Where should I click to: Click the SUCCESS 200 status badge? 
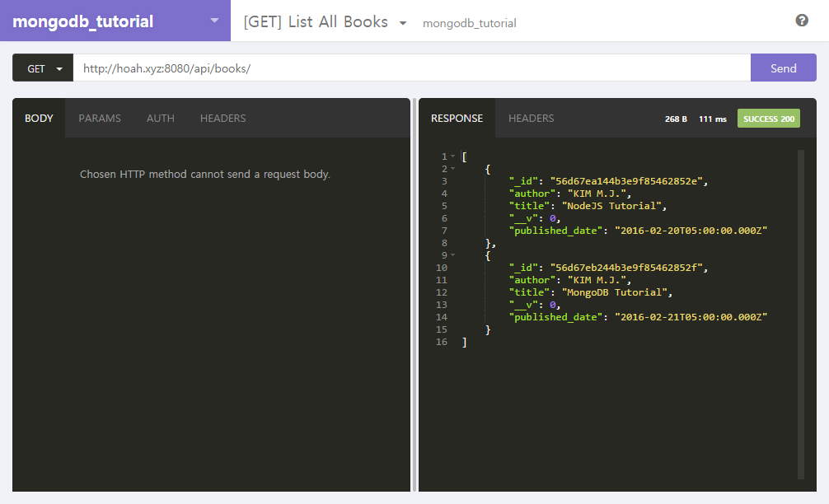click(x=768, y=119)
